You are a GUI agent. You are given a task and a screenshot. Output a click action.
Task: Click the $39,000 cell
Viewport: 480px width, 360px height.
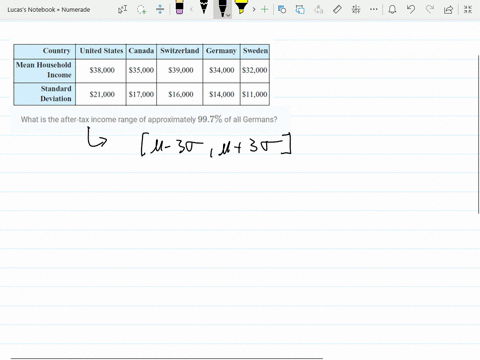pyautogui.click(x=180, y=70)
